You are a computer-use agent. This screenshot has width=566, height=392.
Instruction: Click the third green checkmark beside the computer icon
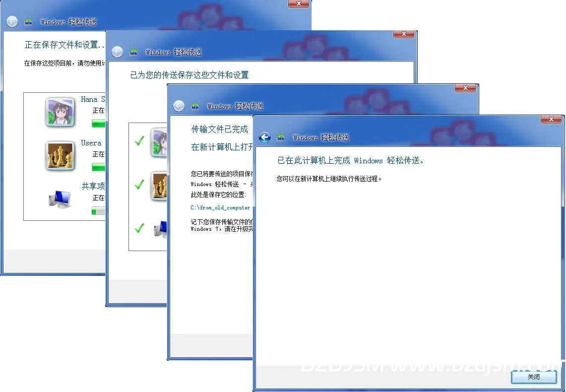coord(139,228)
